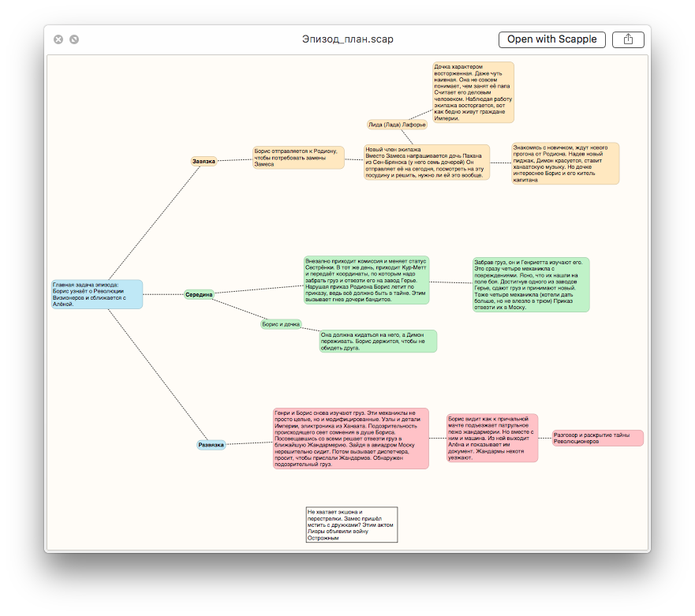Image resolution: width=695 pixels, height=616 pixels.
Task: Click the 'Разговор и раскрытие тайны' red note
Action: click(597, 439)
